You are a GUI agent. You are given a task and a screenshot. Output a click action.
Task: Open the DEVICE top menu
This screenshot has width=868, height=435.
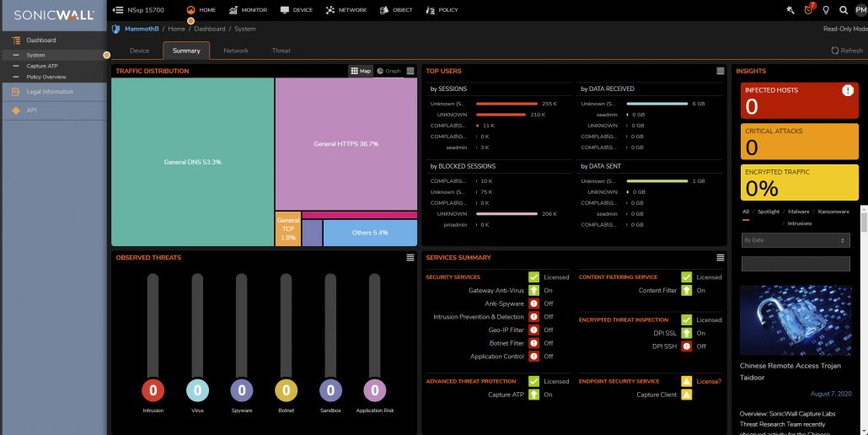(296, 10)
